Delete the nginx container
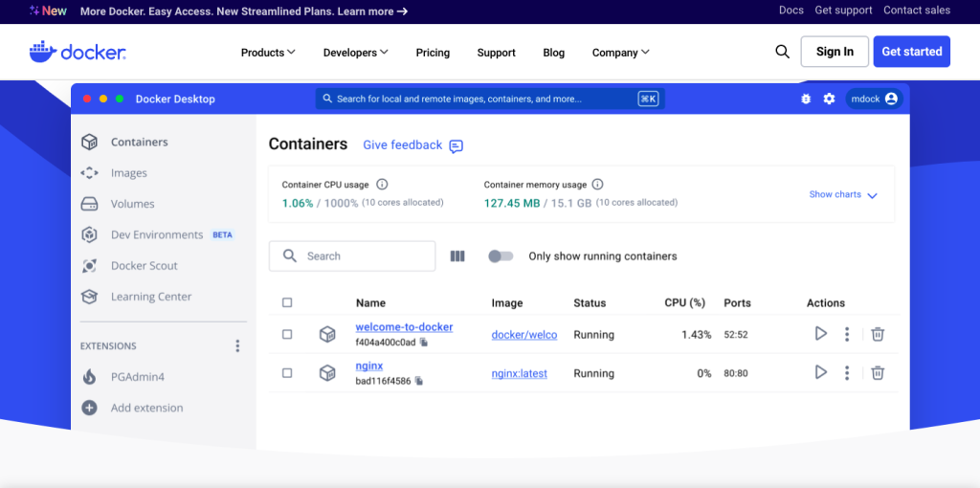Screen dimensions: 980x488 (878, 373)
